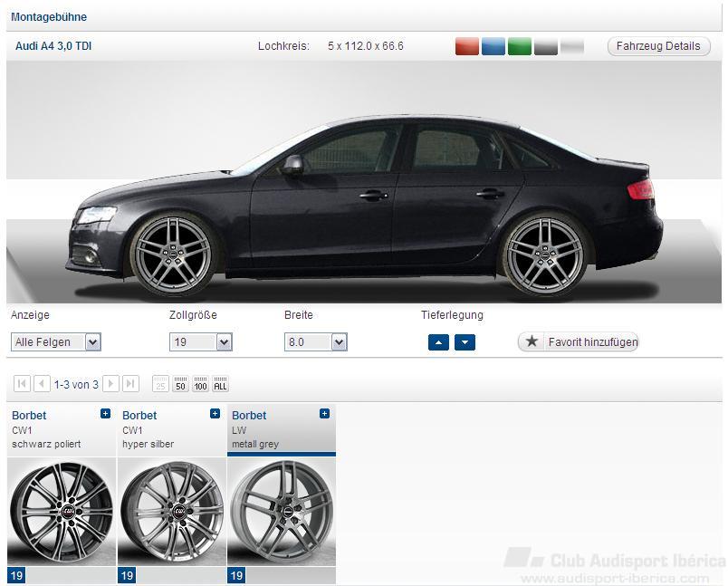Click the Audi A4 3,0 TDI vehicle name
728x586 pixels.
click(x=53, y=46)
